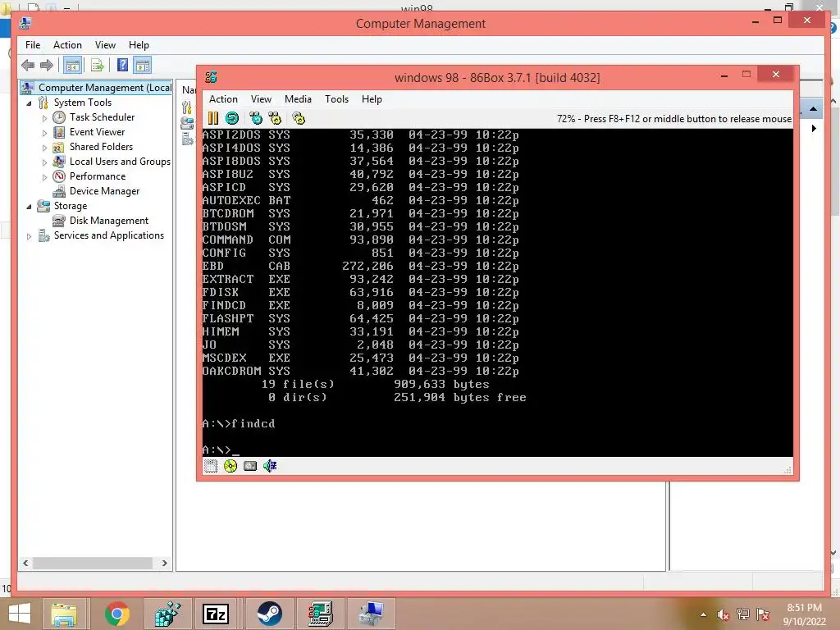Open the View menu in 86Box
Viewport: 840px width, 630px height.
tap(261, 99)
